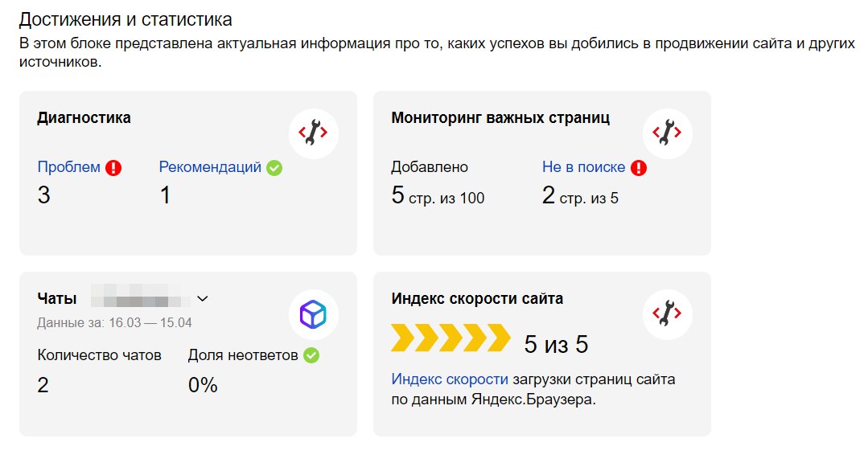868x463 pixels.
Task: Click green checkmark next to Доля неответов
Action: [x=311, y=355]
